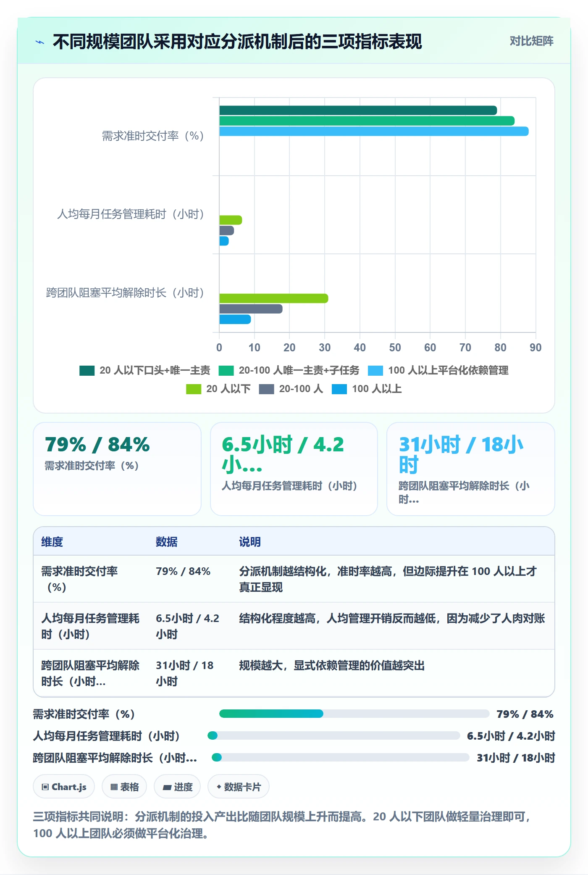Select the 79% / 84% data card

click(117, 469)
